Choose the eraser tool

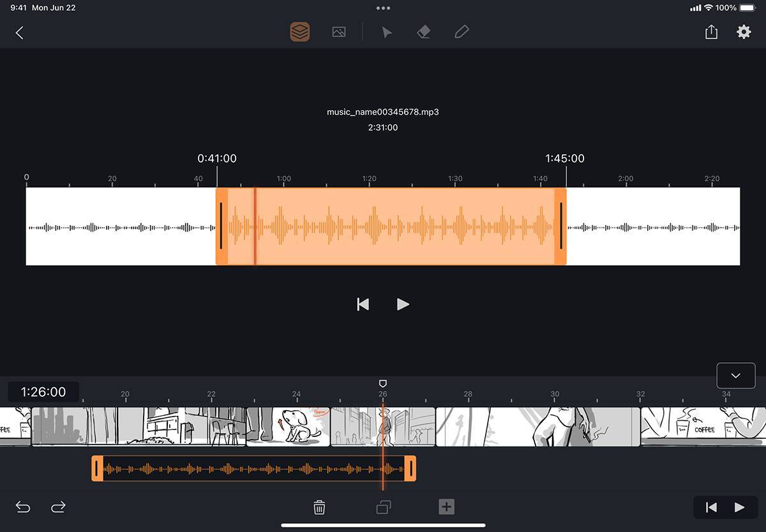[424, 32]
